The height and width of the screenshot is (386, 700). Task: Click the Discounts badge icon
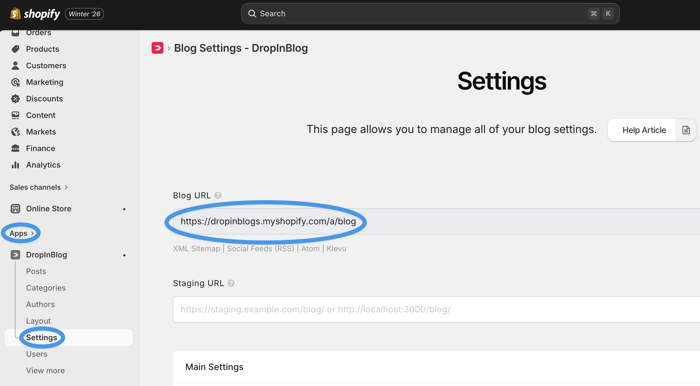point(16,99)
